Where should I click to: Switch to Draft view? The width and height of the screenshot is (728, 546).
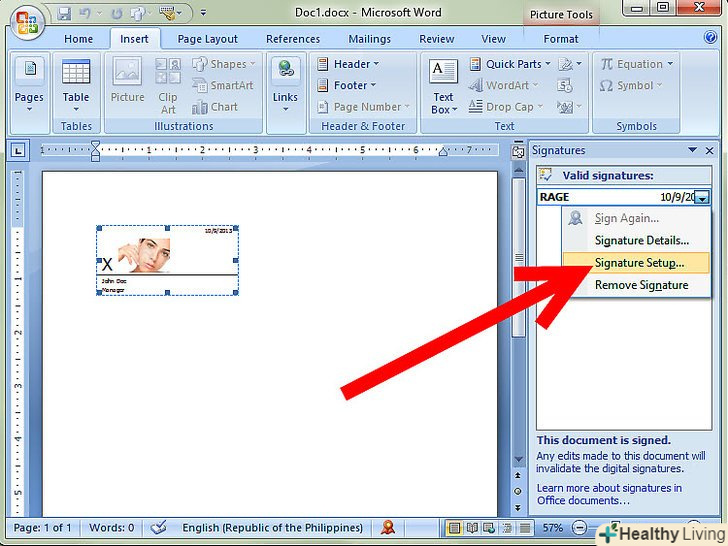click(525, 528)
